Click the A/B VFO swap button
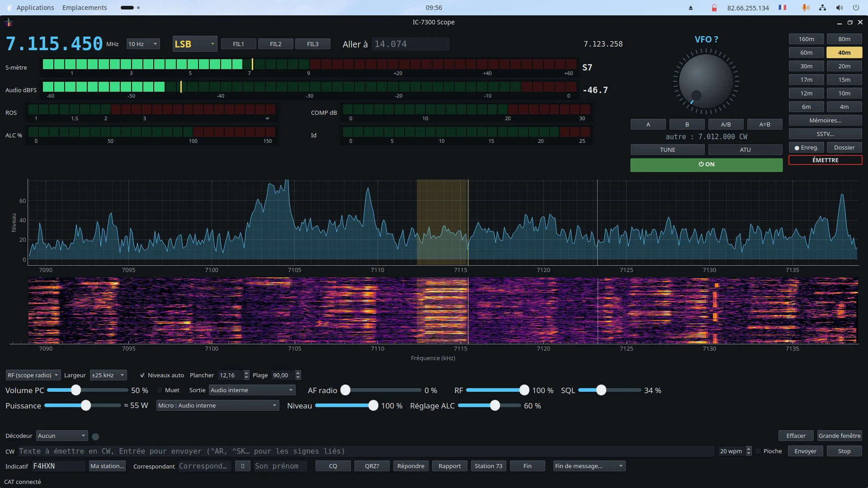This screenshot has height=488, width=868. pos(726,124)
